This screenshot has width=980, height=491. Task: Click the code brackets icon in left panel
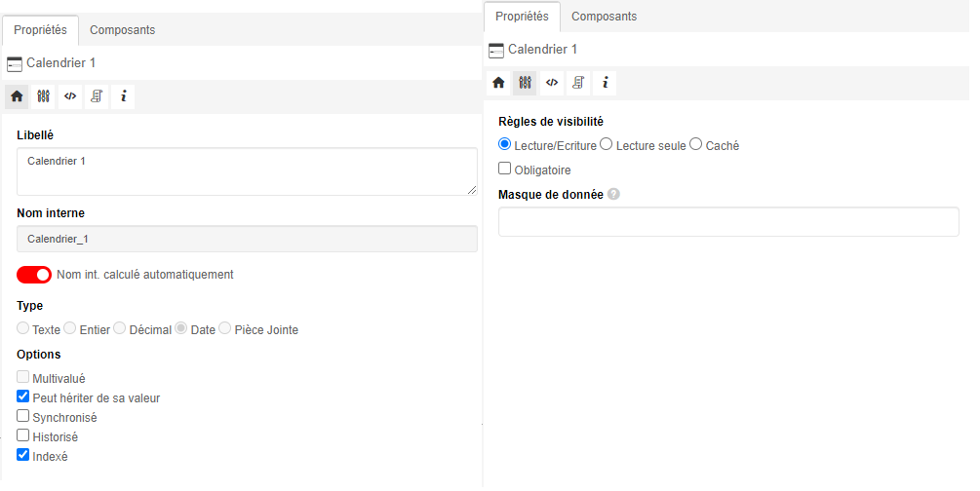point(70,96)
